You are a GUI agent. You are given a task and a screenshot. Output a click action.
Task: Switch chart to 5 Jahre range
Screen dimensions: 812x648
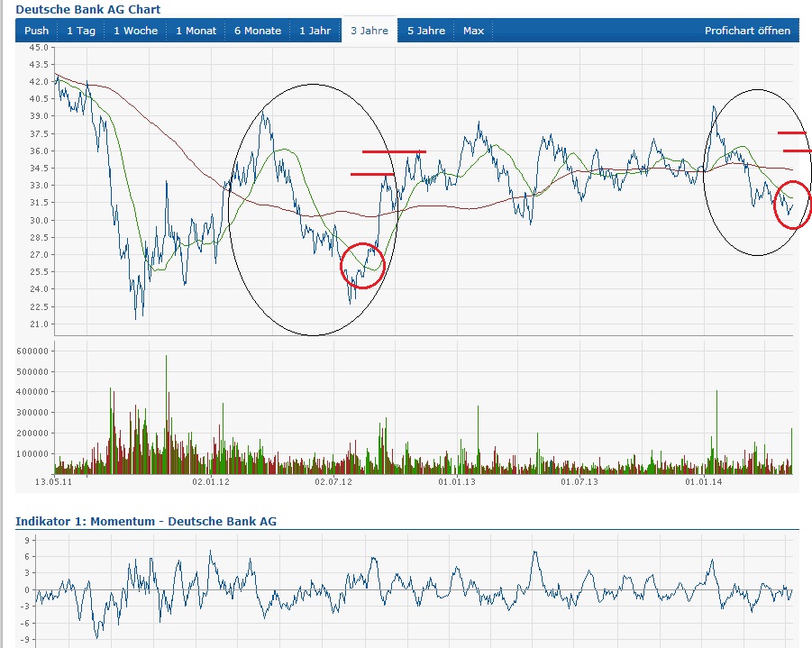click(425, 31)
